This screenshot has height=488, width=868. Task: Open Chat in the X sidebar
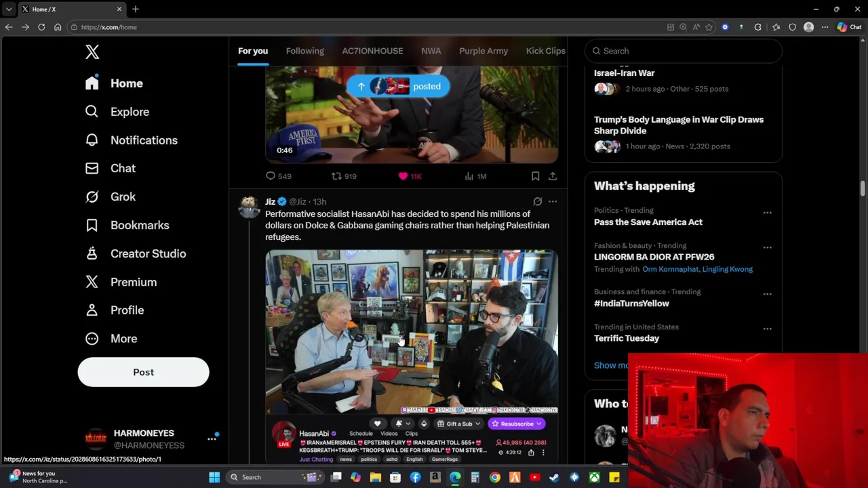(x=111, y=168)
